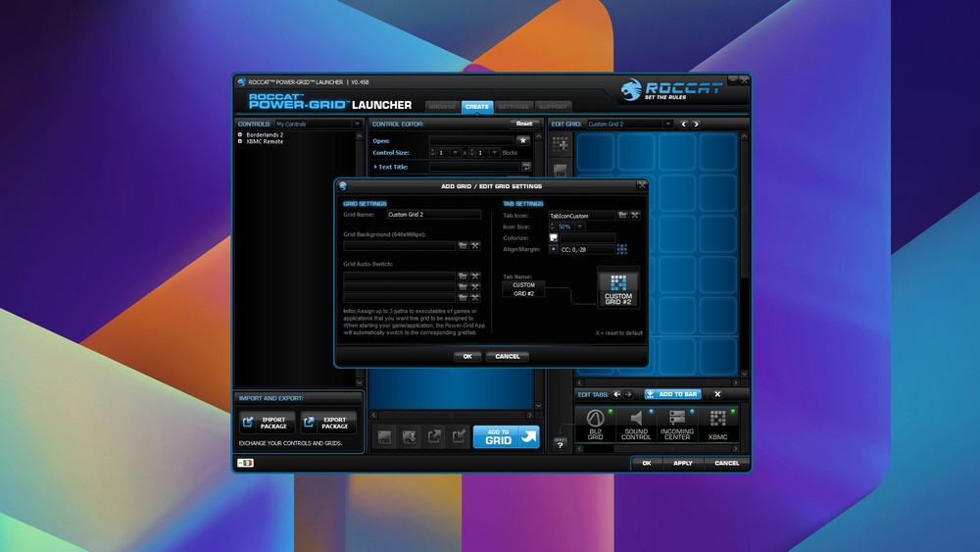Browse for a Grid Background image
This screenshot has width=980, height=552.
[x=463, y=245]
